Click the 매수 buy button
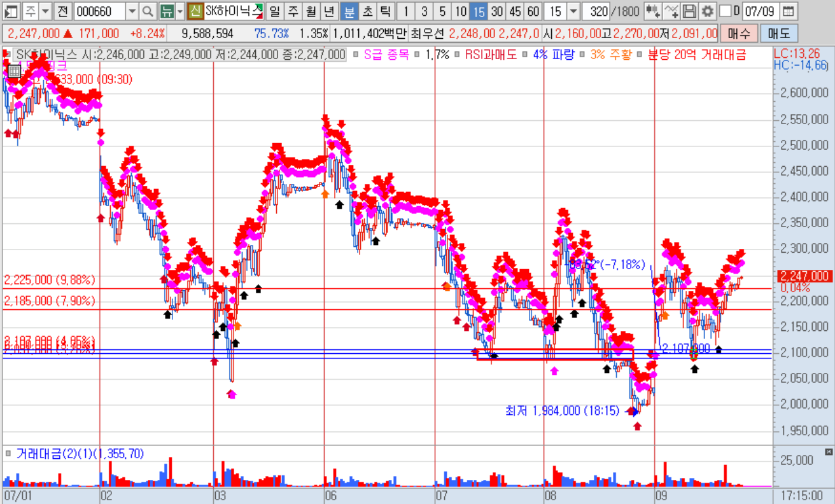Viewport: 835px width, 504px height. coord(739,33)
